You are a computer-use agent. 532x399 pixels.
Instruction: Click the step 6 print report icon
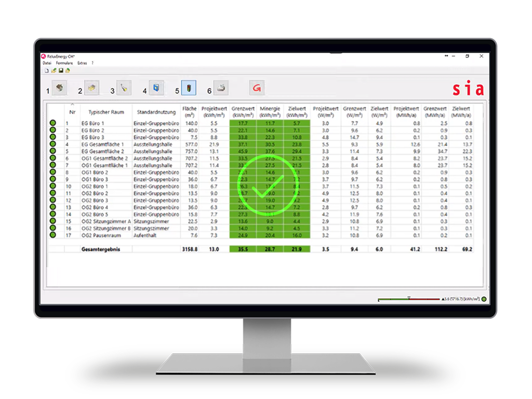(x=220, y=88)
